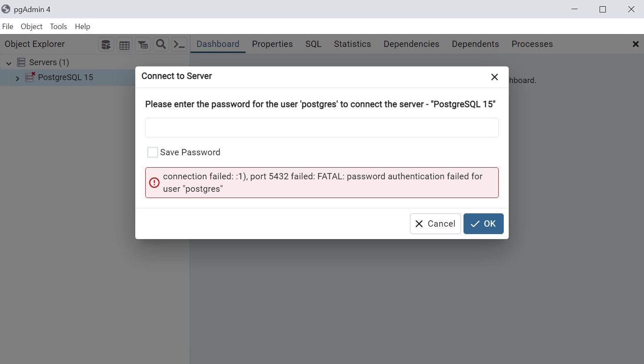Click the Servers group icon
The image size is (644, 364).
[x=21, y=62]
